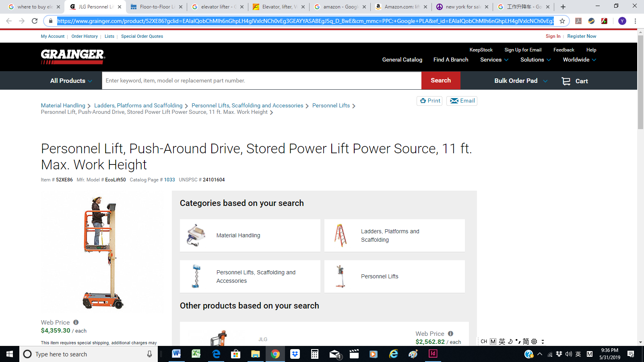The height and width of the screenshot is (362, 644).
Task: Show info icon beside $2,562.82 Web Price
Action: point(451,333)
